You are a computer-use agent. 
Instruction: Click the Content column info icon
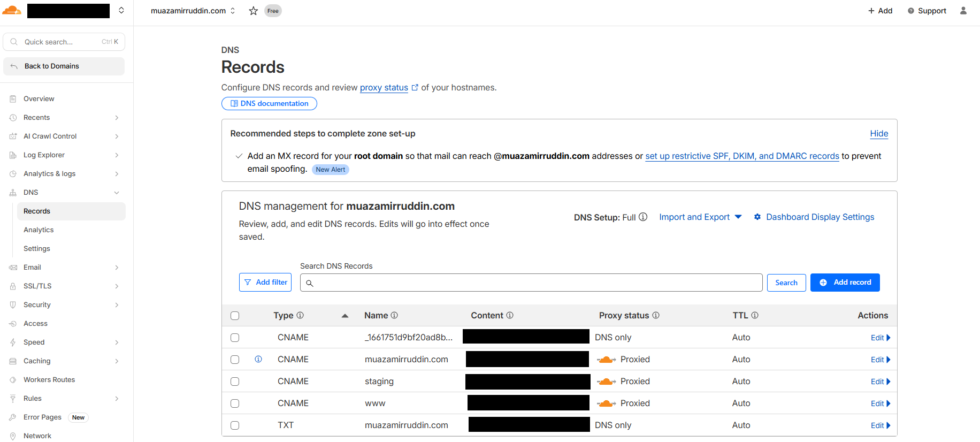(510, 315)
